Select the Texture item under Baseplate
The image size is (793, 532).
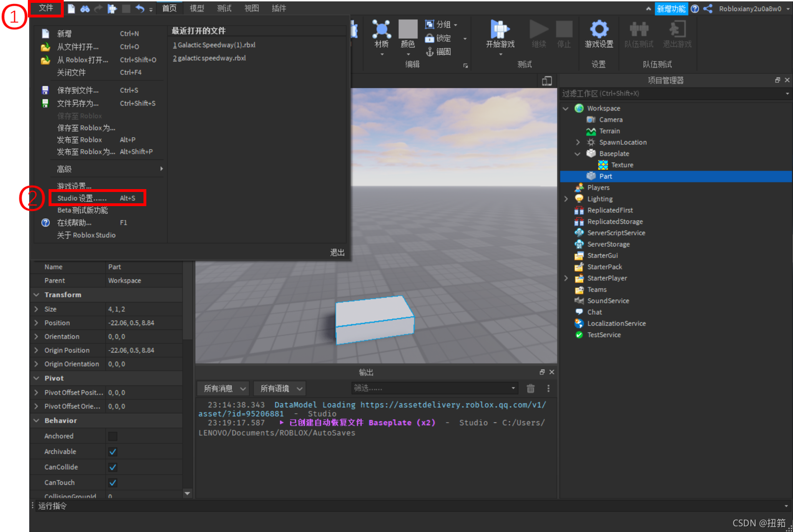(622, 165)
